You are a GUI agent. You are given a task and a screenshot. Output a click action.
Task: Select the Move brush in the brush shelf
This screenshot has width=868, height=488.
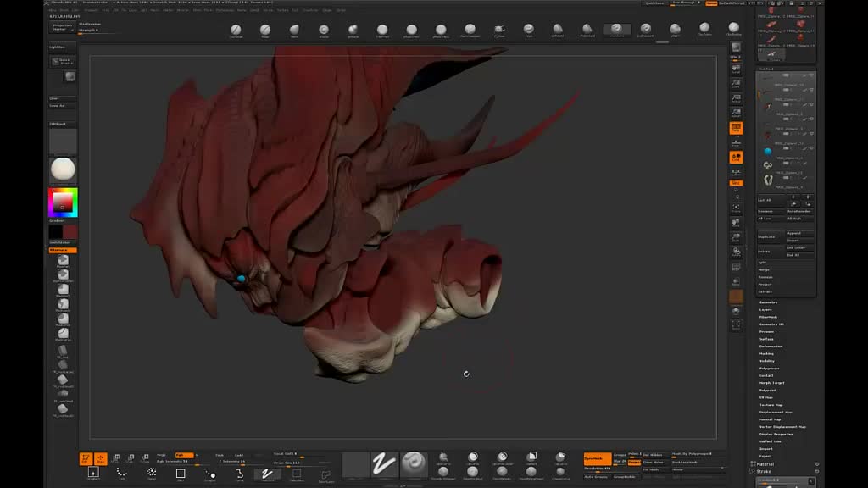click(294, 30)
